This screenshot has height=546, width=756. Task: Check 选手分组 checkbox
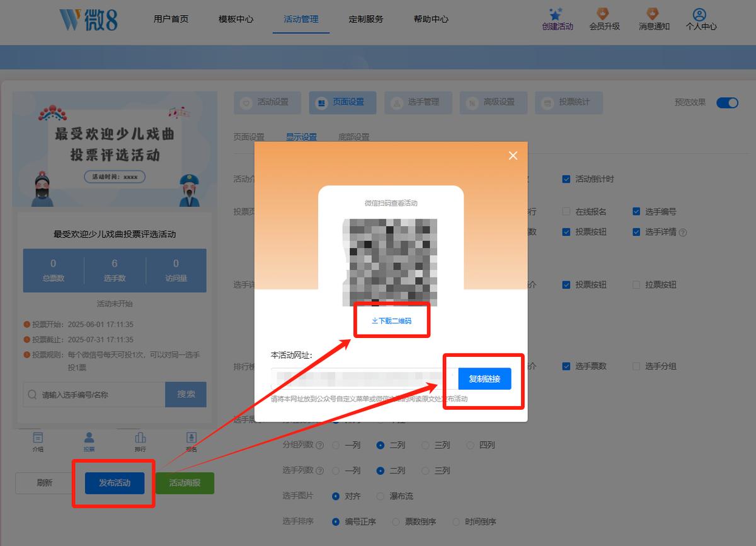(636, 366)
